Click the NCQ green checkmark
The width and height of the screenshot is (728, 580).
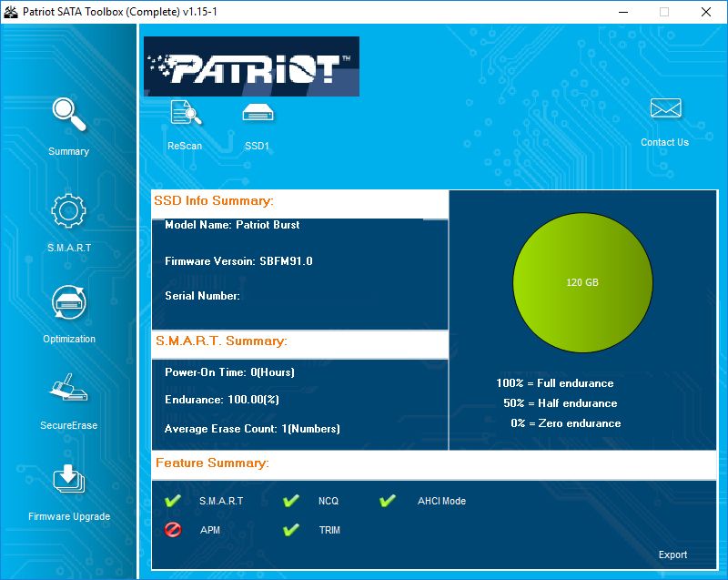pos(291,501)
